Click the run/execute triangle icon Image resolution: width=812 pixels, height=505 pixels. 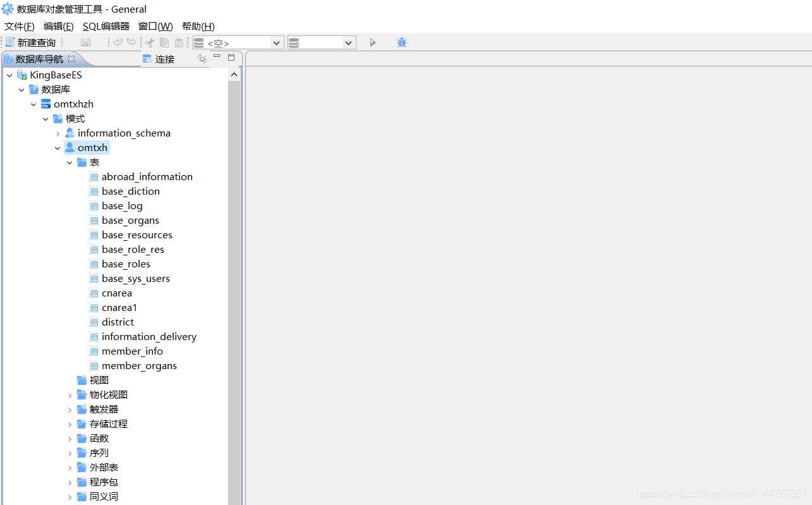point(373,42)
